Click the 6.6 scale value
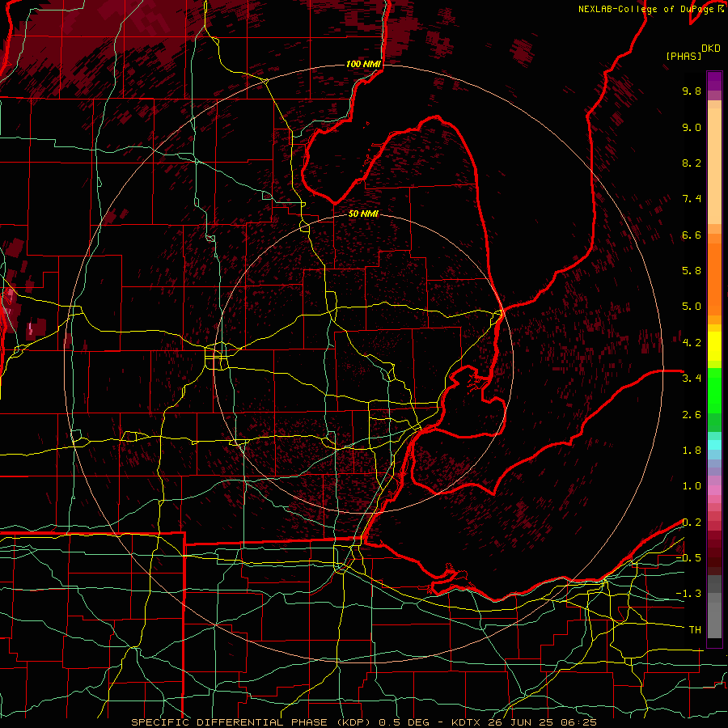 (x=692, y=235)
